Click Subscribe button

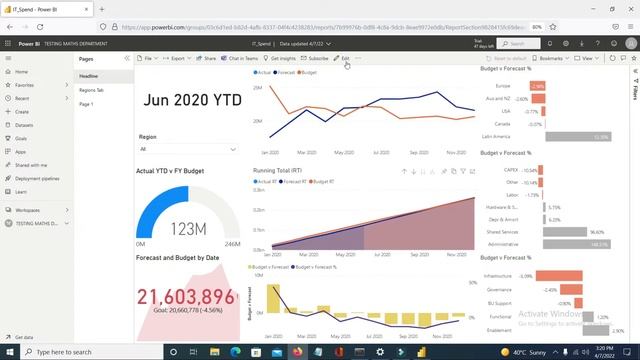(314, 58)
